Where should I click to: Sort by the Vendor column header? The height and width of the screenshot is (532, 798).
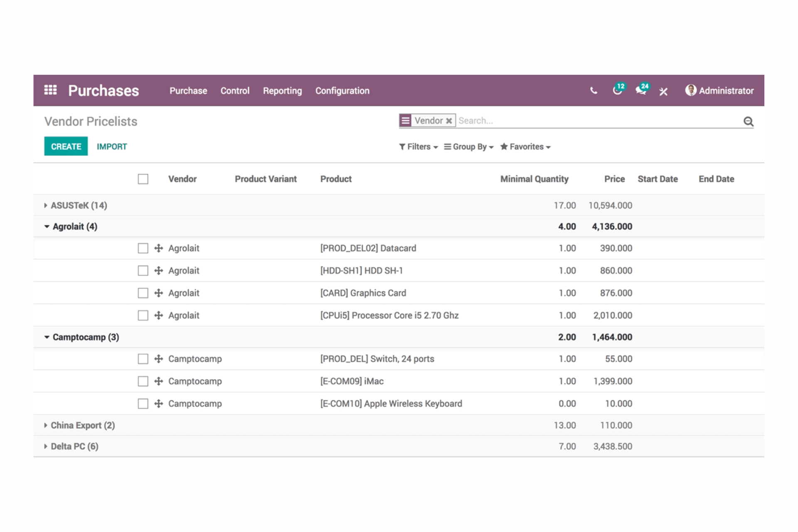182,179
